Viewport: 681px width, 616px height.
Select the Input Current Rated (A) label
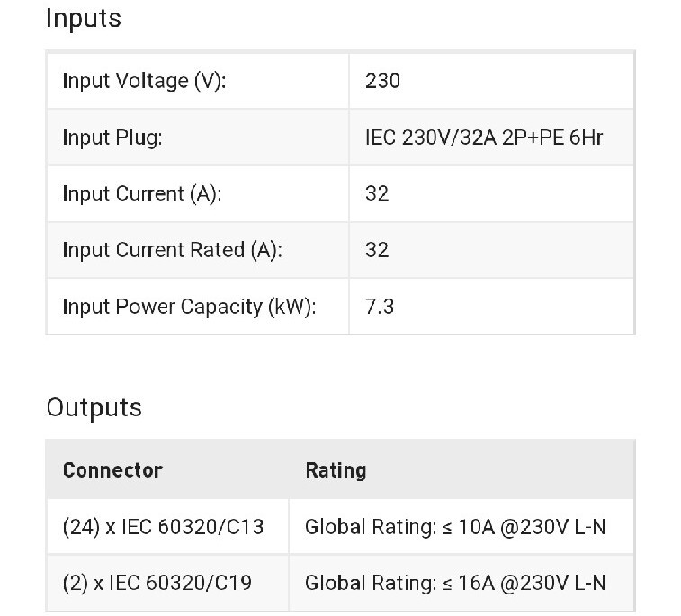tap(172, 250)
